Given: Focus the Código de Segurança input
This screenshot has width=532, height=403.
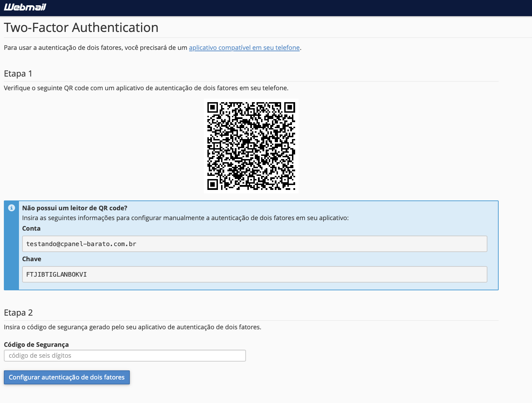Looking at the screenshot, I should [125, 356].
